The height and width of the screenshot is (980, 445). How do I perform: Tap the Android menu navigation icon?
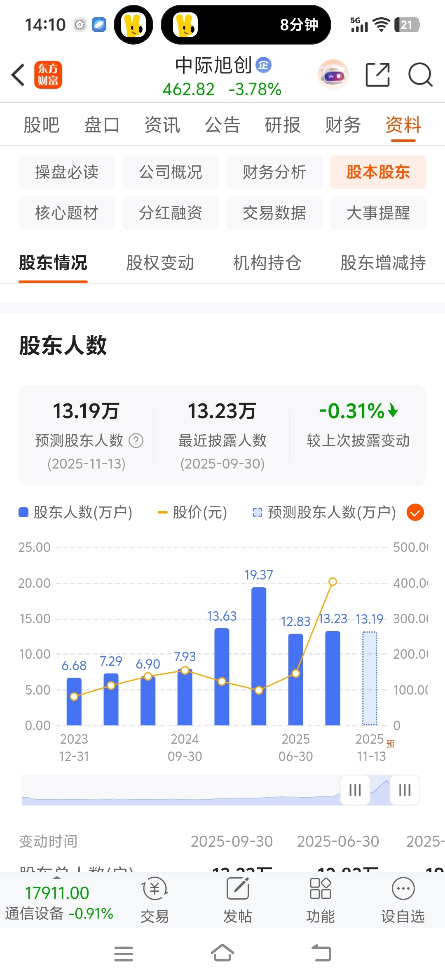click(x=124, y=954)
